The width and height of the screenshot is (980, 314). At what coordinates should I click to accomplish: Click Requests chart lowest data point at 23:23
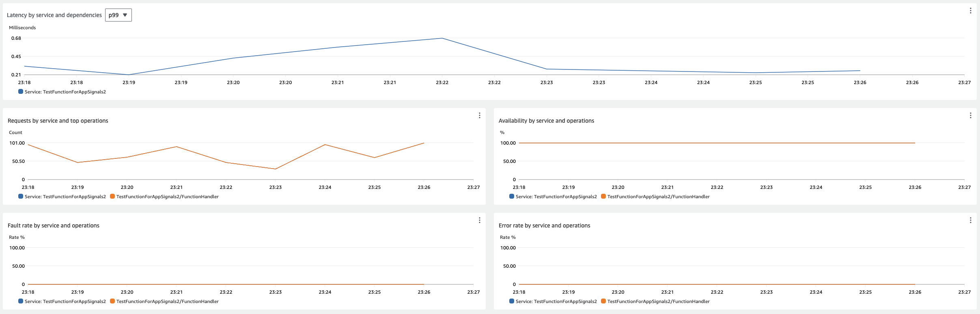coord(276,169)
